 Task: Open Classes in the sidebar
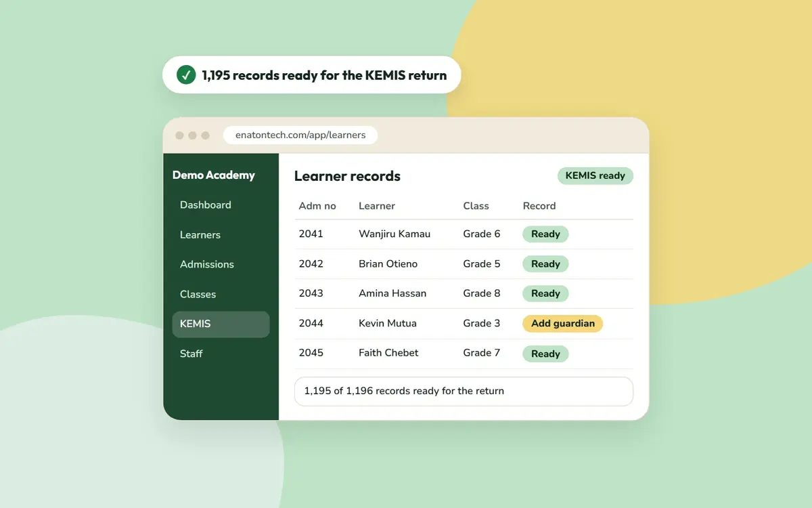click(x=198, y=294)
